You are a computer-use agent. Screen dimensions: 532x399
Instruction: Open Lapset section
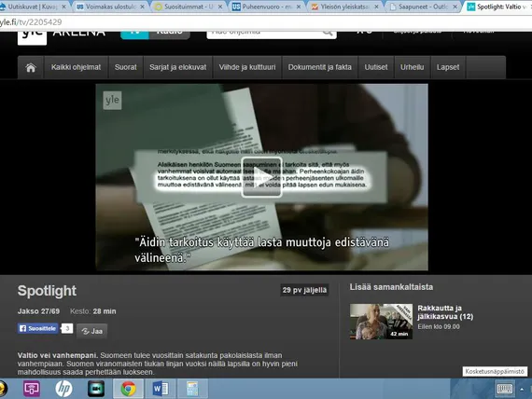pos(448,67)
